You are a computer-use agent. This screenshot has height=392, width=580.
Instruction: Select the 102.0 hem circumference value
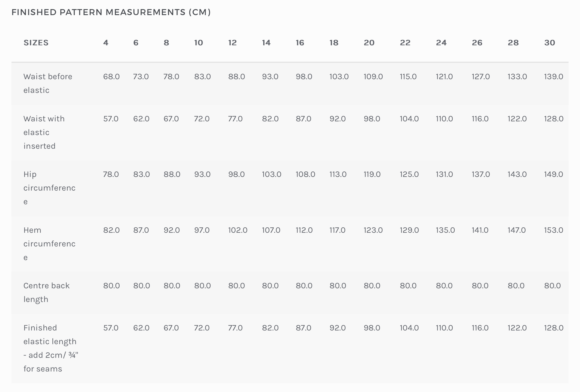click(238, 230)
